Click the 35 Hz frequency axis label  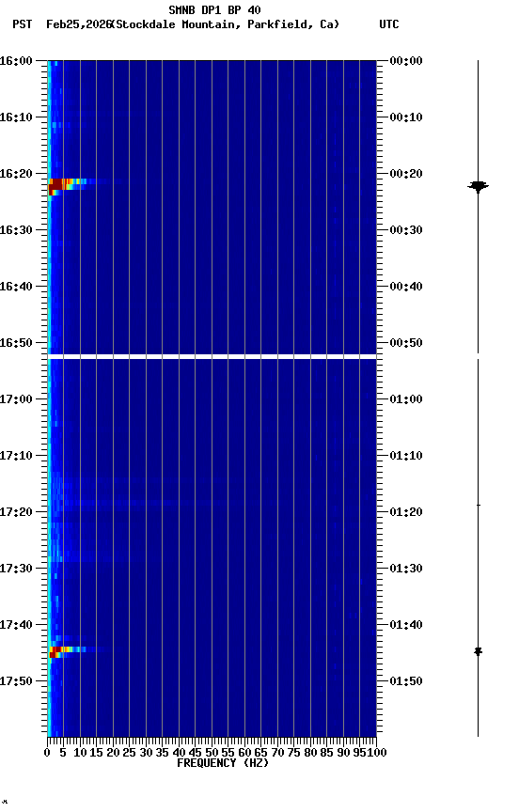(x=162, y=753)
